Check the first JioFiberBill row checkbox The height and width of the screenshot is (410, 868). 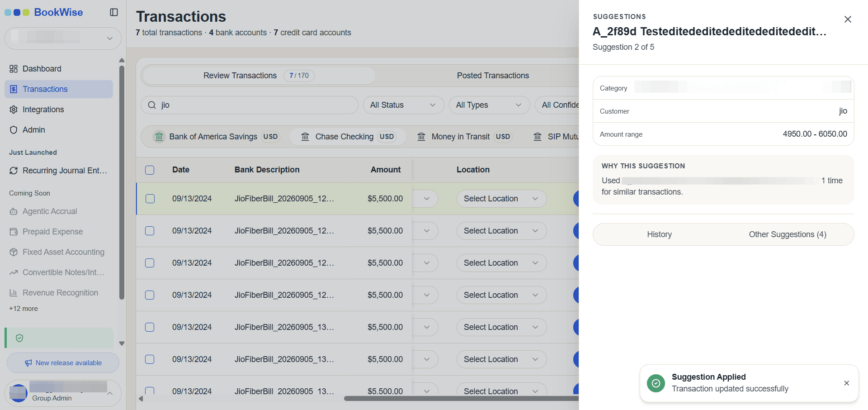150,199
